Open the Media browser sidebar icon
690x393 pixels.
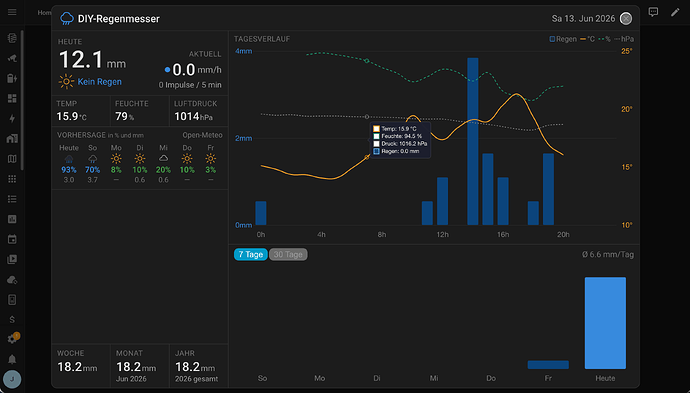pyautogui.click(x=12, y=259)
